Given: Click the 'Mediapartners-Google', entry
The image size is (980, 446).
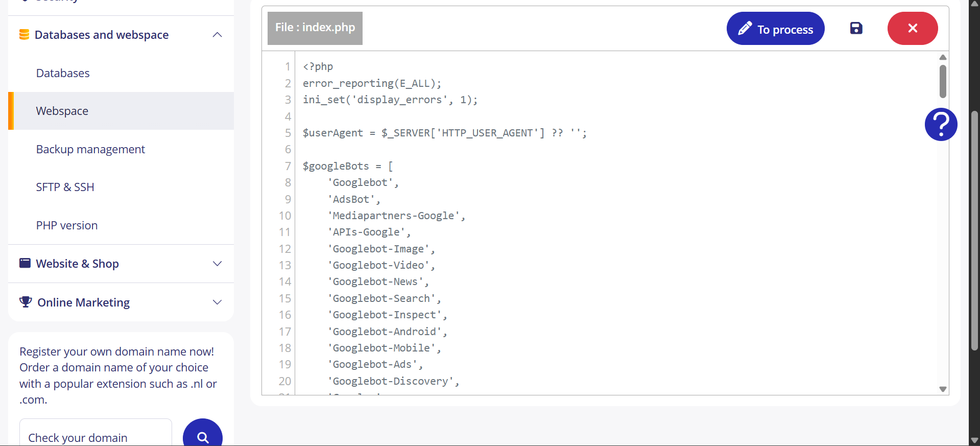Looking at the screenshot, I should click(x=396, y=216).
